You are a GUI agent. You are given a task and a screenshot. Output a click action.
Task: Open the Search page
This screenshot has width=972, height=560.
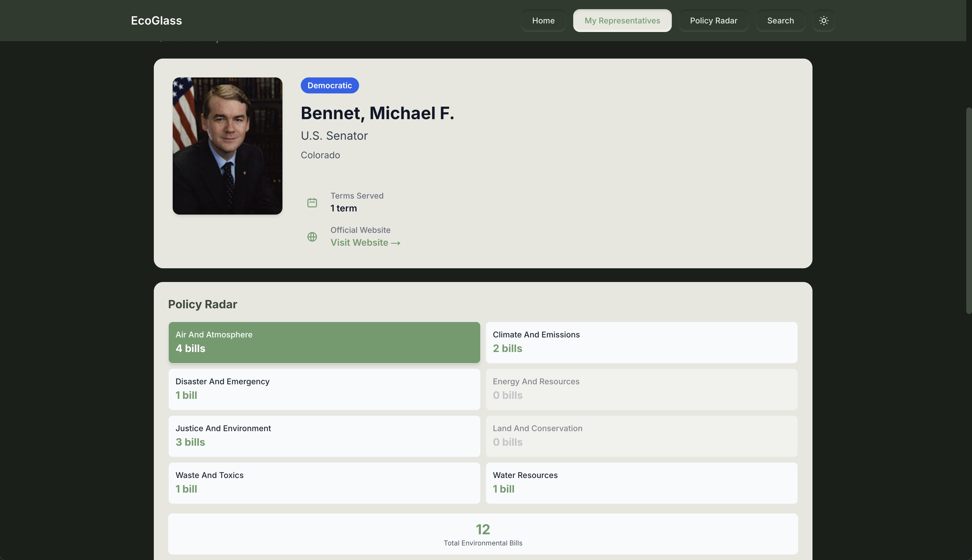click(780, 20)
